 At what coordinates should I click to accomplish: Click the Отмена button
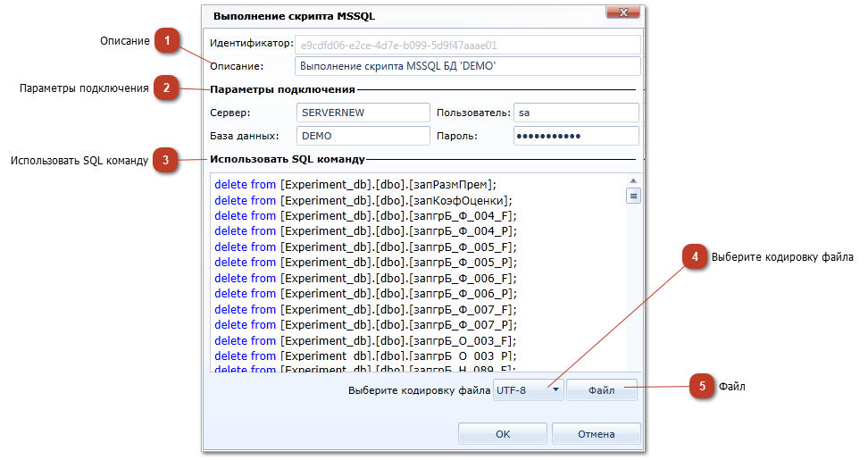[x=597, y=434]
